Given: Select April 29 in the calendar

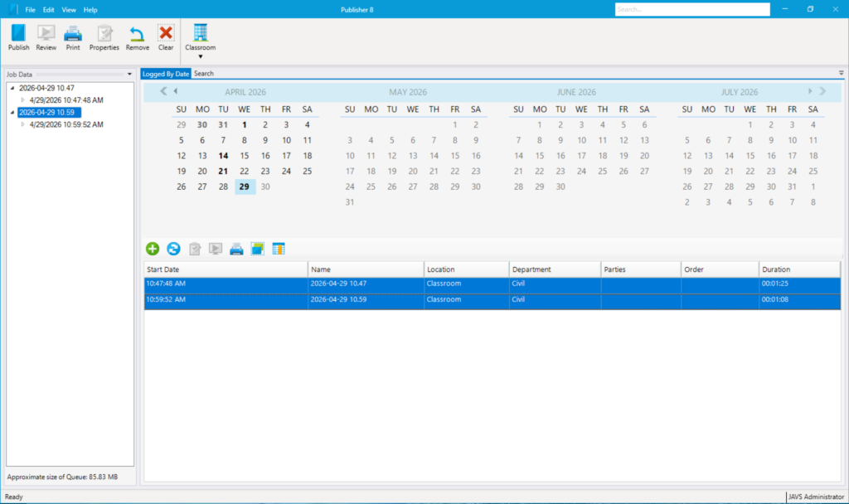Looking at the screenshot, I should click(x=245, y=187).
